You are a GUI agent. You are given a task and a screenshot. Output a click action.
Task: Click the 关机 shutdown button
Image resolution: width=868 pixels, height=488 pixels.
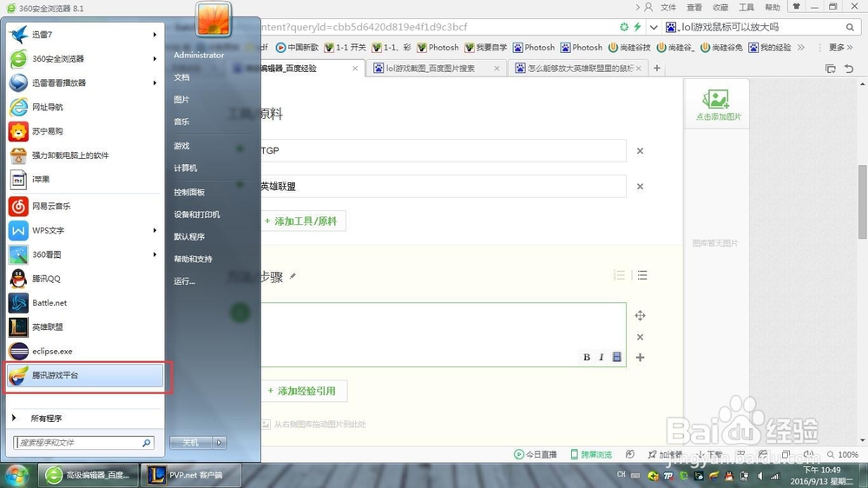(192, 443)
